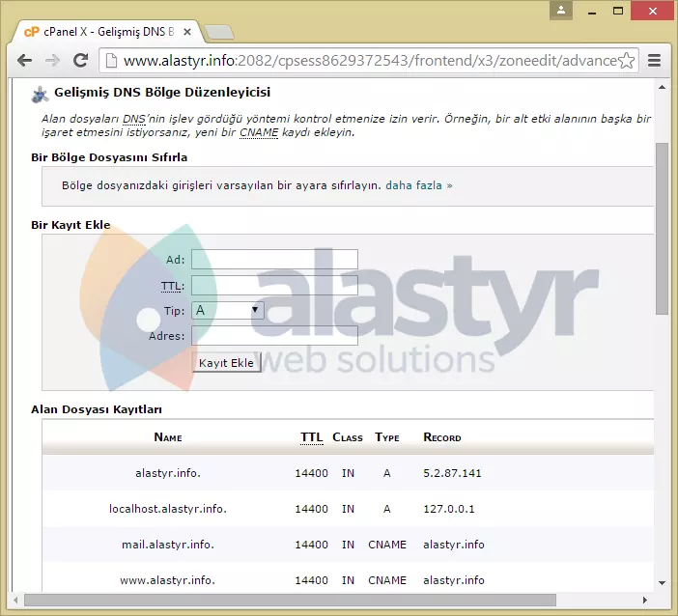678x616 pixels.
Task: Click the Record column header
Action: pyautogui.click(x=442, y=437)
